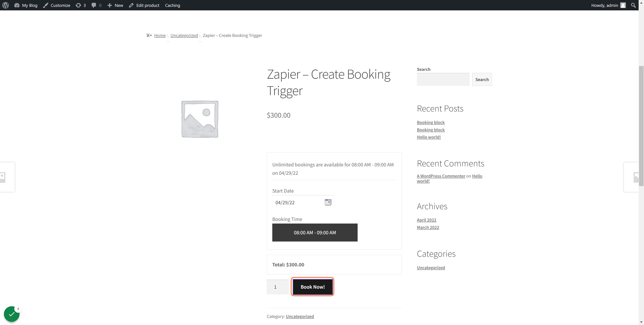Open Hello world! recent post link
The image size is (644, 325).
click(429, 137)
